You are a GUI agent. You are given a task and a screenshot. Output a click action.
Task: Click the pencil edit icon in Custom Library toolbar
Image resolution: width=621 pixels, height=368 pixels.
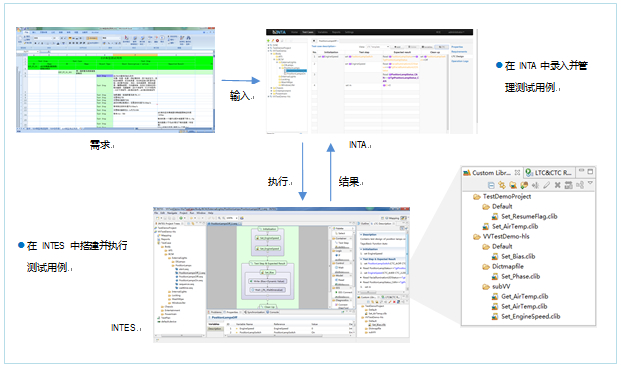click(547, 185)
